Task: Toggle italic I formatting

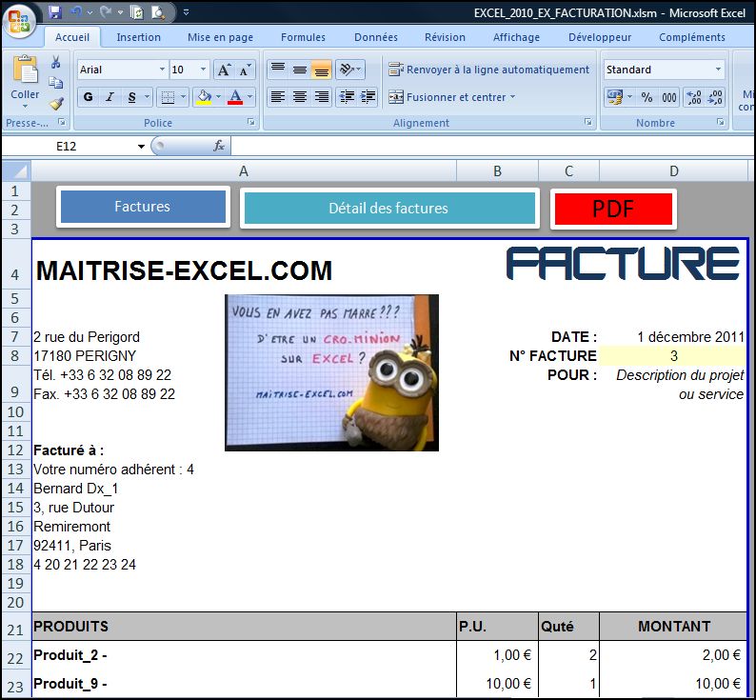Action: point(109,97)
